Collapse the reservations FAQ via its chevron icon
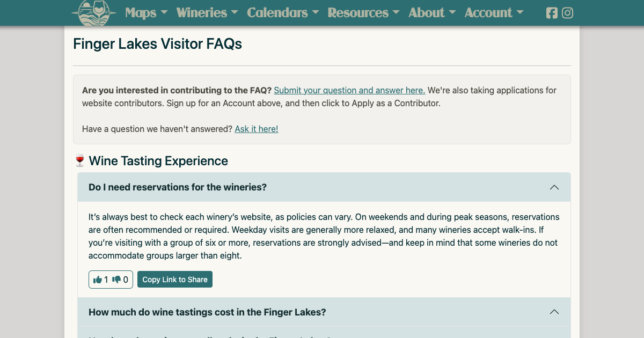The image size is (644, 338). point(554,187)
